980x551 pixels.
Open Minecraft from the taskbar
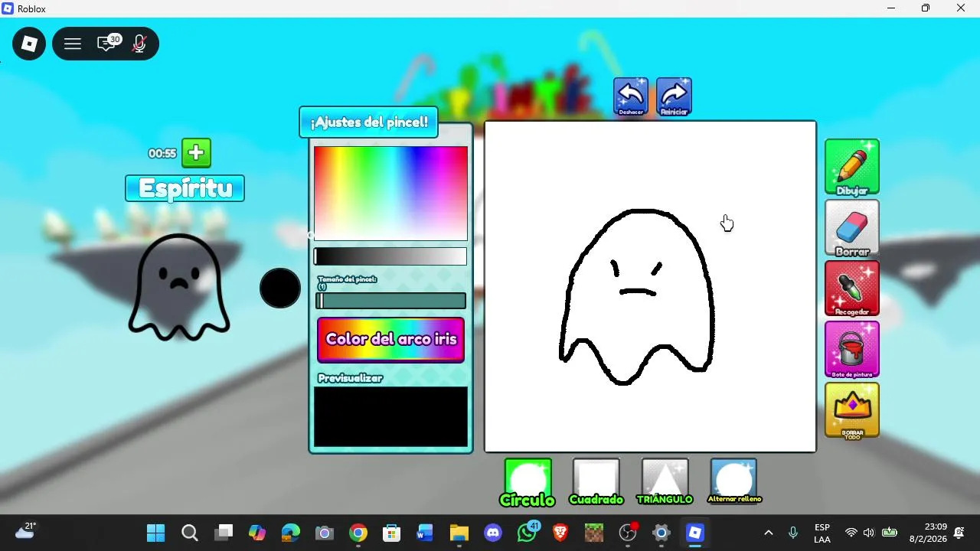coord(594,533)
